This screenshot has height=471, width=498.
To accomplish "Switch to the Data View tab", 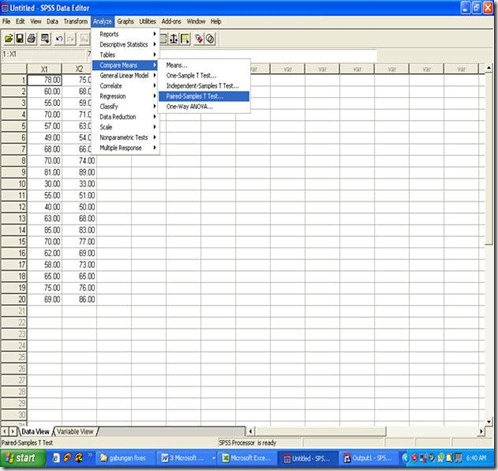I will coord(35,431).
